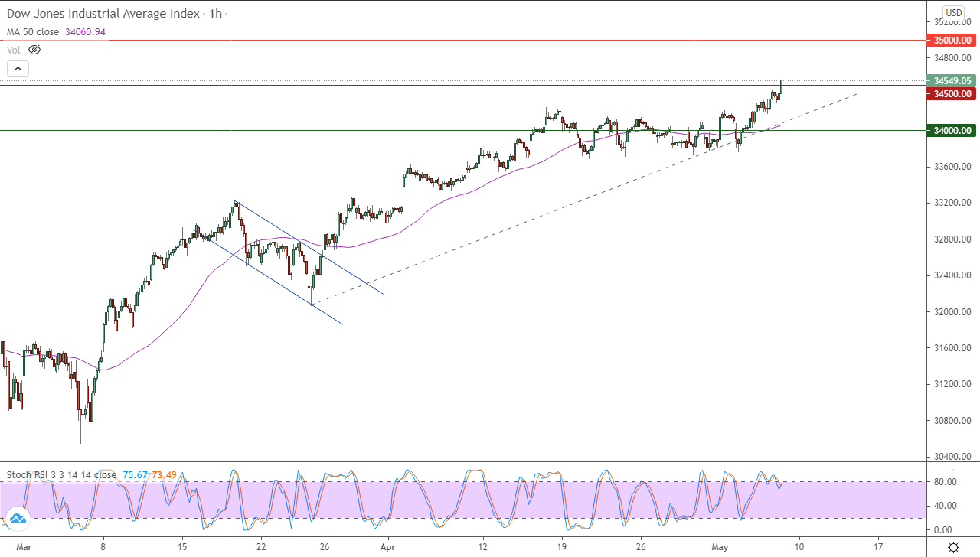Click the Stoch RSI value 73.49

coord(164,474)
